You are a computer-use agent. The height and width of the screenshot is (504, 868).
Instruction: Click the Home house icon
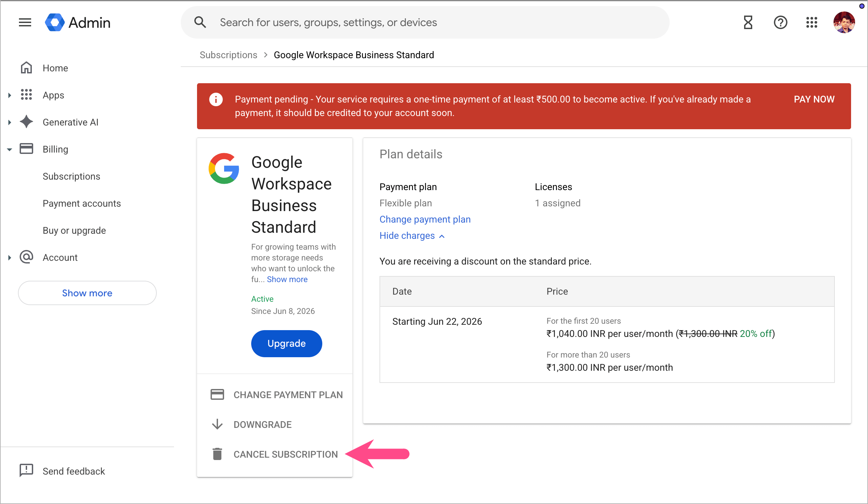click(x=26, y=68)
